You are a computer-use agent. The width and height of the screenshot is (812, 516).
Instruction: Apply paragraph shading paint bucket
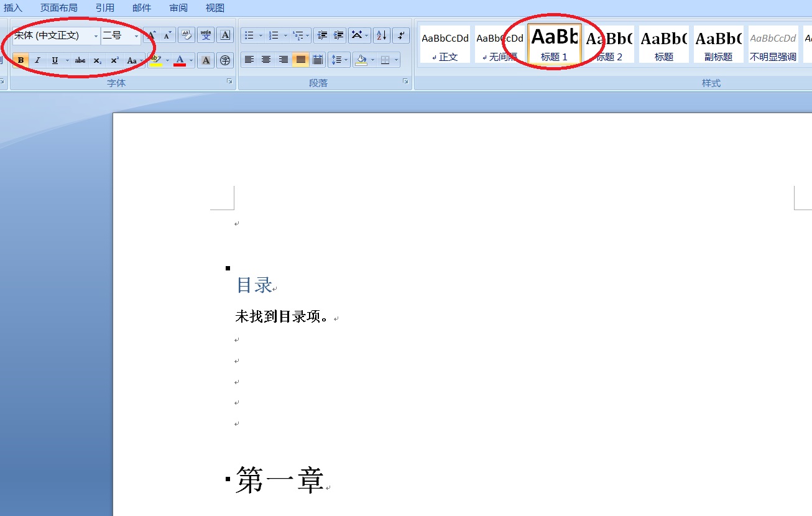coord(361,60)
